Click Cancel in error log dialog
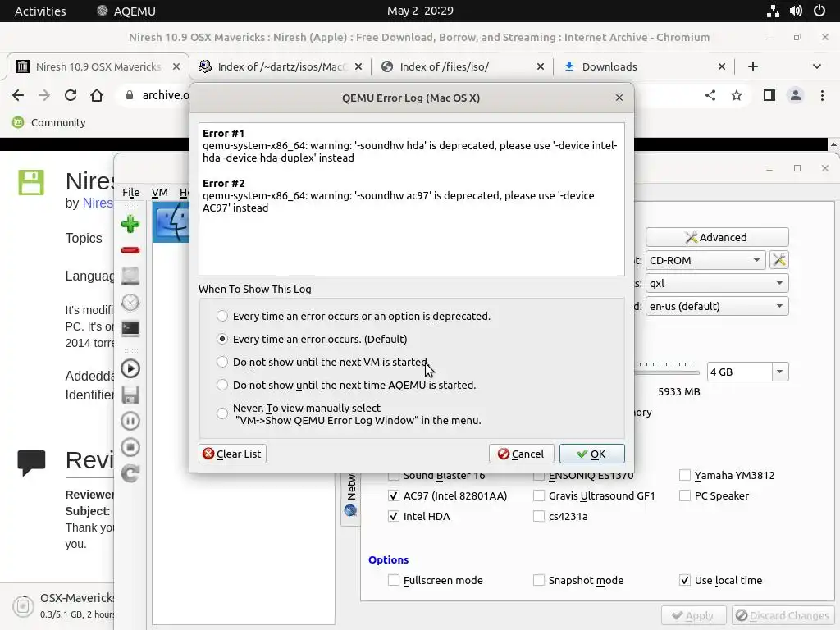840x630 pixels. tap(521, 454)
